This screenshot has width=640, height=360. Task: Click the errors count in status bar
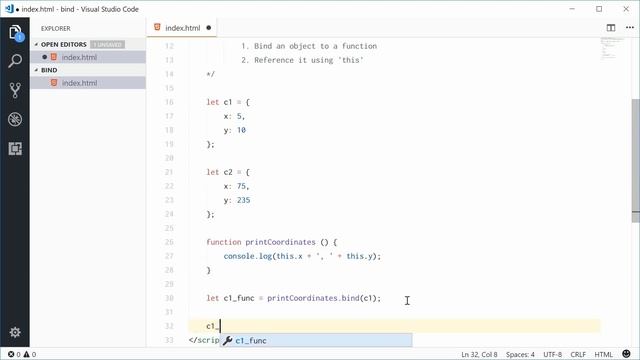click(14, 354)
